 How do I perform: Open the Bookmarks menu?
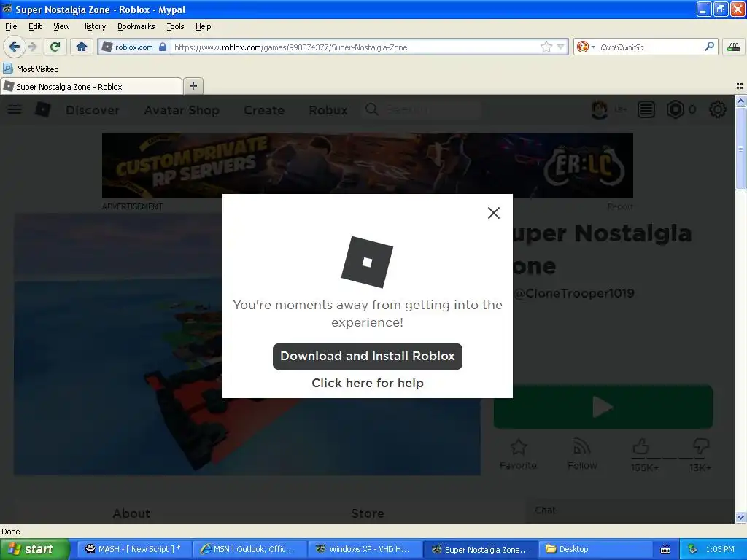point(136,26)
